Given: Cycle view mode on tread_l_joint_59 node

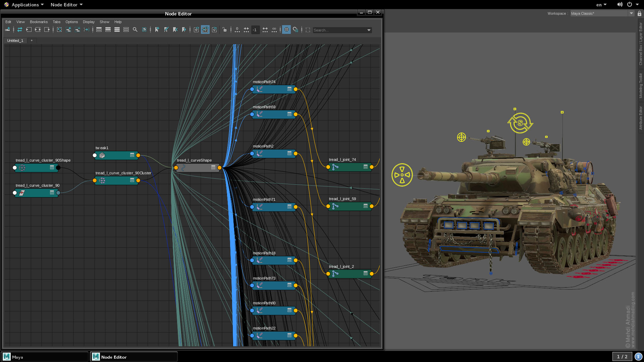Looking at the screenshot, I should (x=366, y=206).
